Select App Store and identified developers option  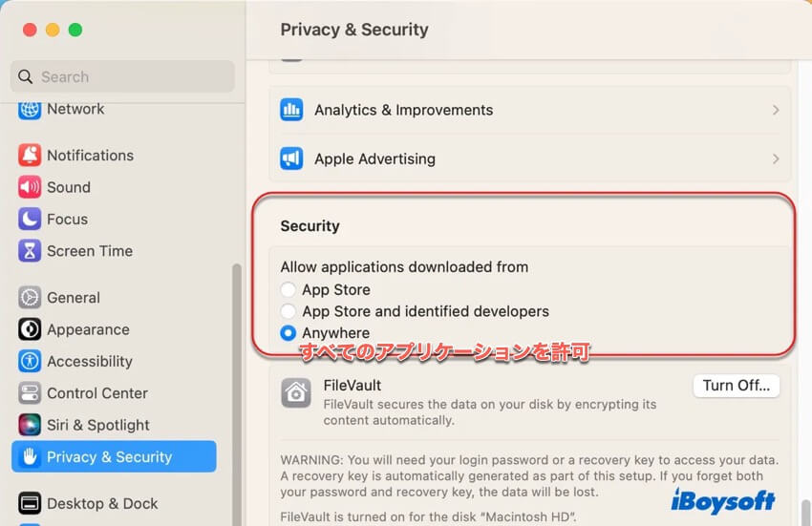click(x=288, y=311)
